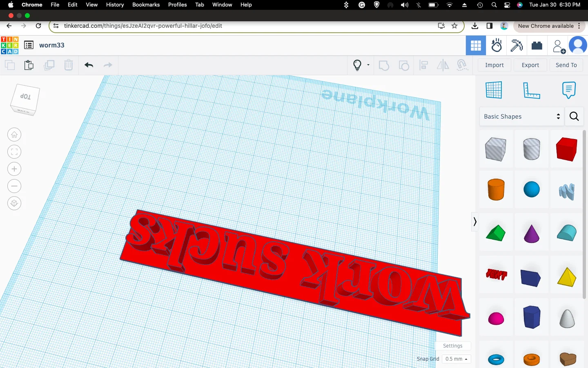This screenshot has width=588, height=368.
Task: Open the Notes tool
Action: 569,90
